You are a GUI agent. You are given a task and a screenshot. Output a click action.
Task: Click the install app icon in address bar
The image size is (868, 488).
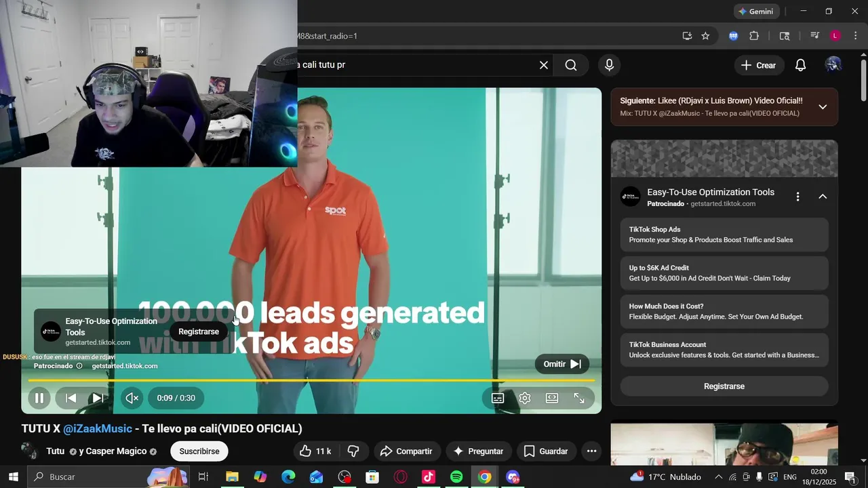[687, 36]
